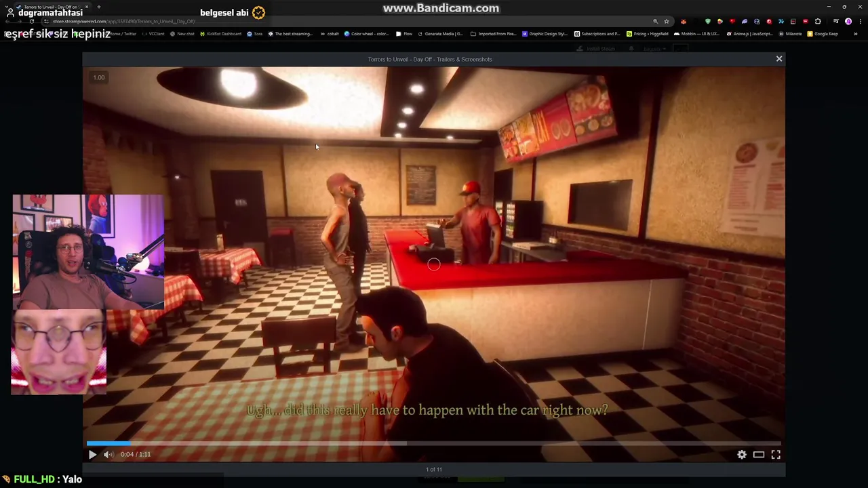
Task: Enter fullscreen on the trailer player
Action: [776, 454]
